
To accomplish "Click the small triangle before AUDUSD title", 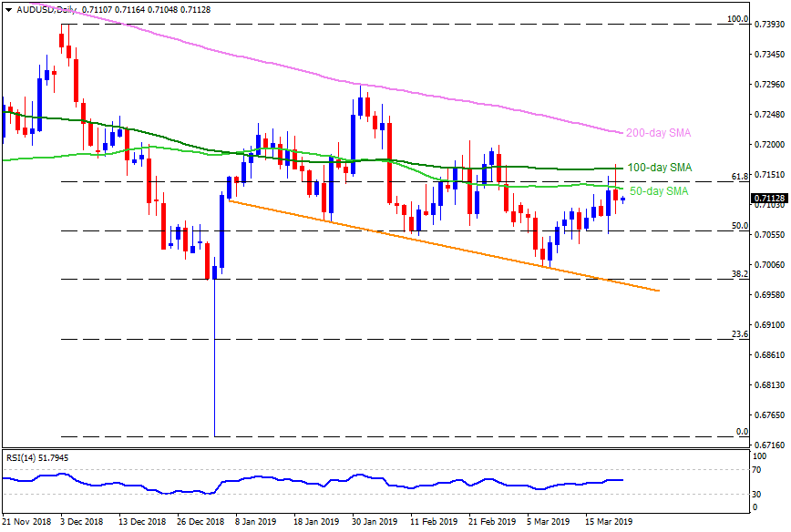I will (x=7, y=8).
